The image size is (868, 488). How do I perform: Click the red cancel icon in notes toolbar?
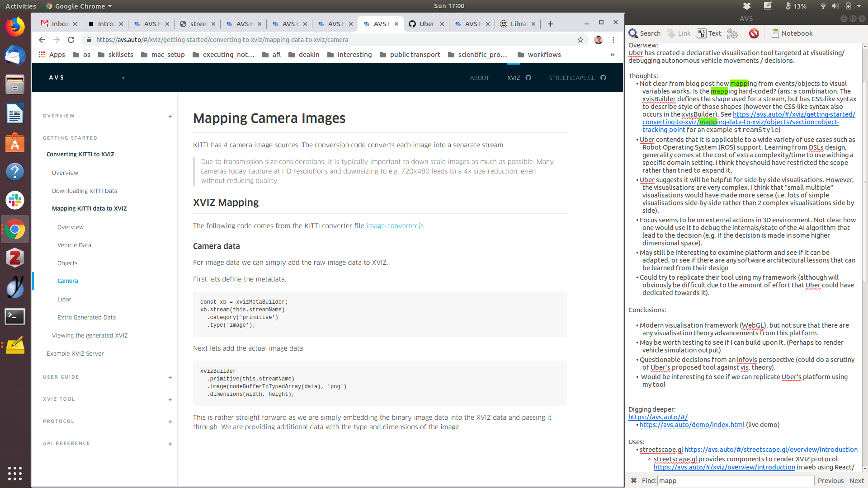tap(754, 33)
